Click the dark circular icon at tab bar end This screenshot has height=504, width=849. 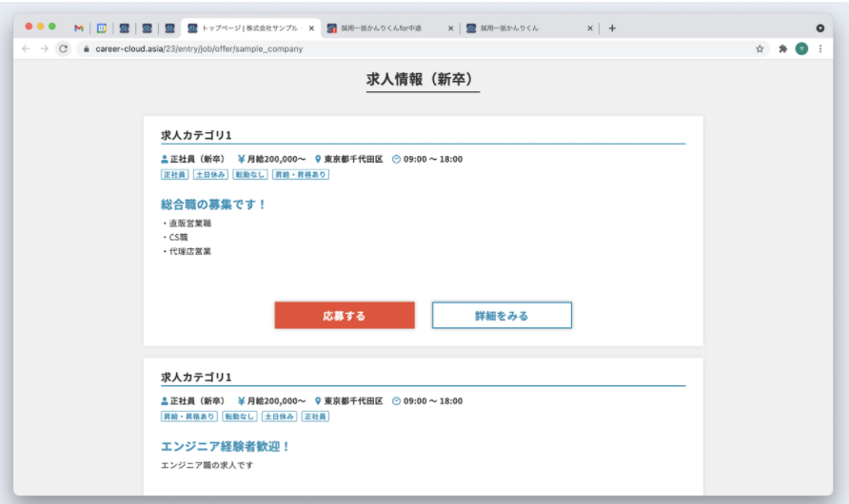pyautogui.click(x=820, y=29)
